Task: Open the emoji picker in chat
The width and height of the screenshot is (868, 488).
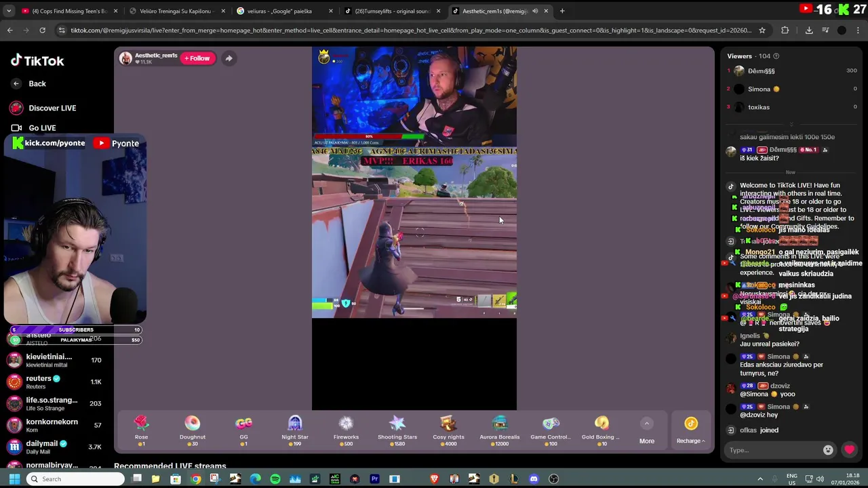Action: click(828, 450)
